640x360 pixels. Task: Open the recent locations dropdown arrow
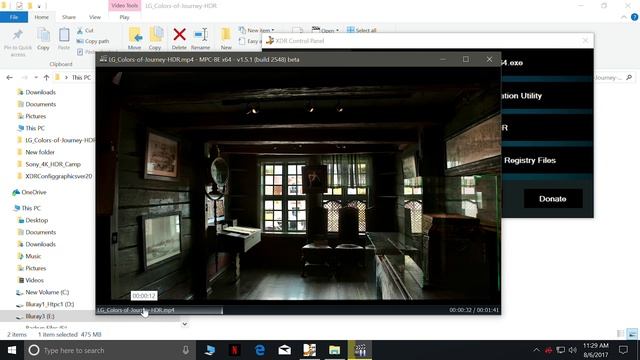(x=36, y=78)
